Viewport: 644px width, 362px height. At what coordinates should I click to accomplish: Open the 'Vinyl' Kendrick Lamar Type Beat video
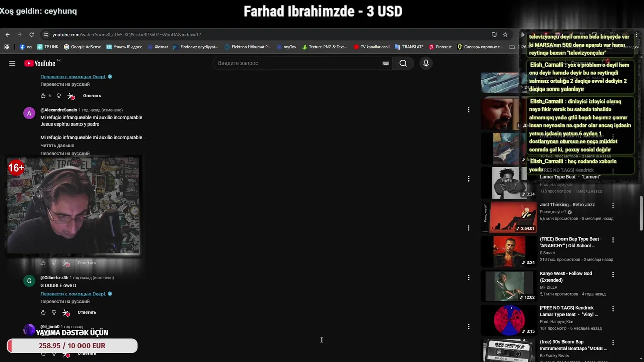(569, 311)
